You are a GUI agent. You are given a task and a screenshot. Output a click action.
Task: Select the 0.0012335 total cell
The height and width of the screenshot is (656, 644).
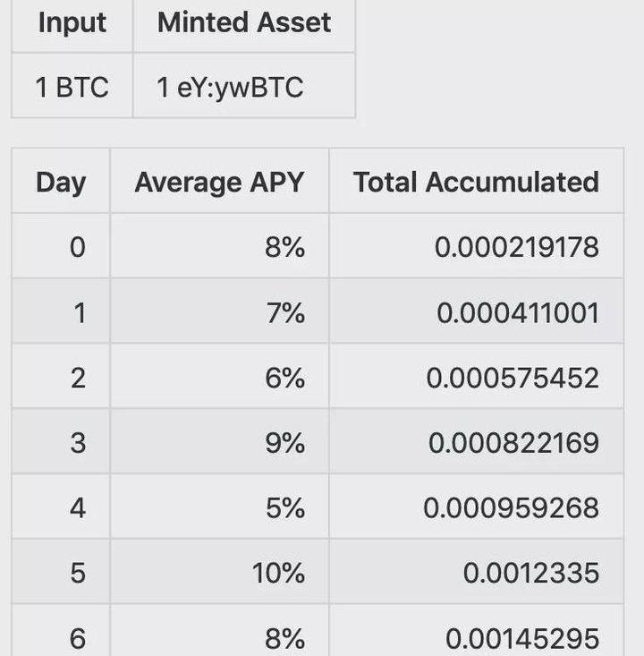tap(530, 572)
